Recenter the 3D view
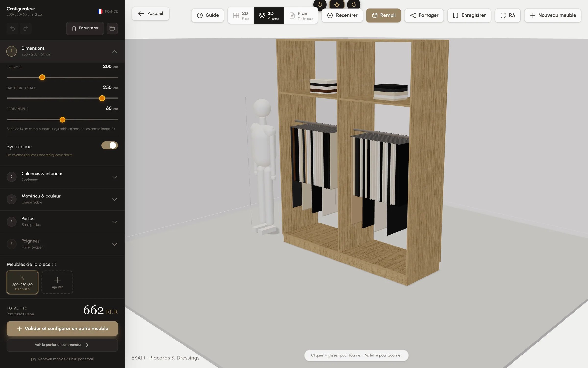This screenshot has height=368, width=588. 342,15
